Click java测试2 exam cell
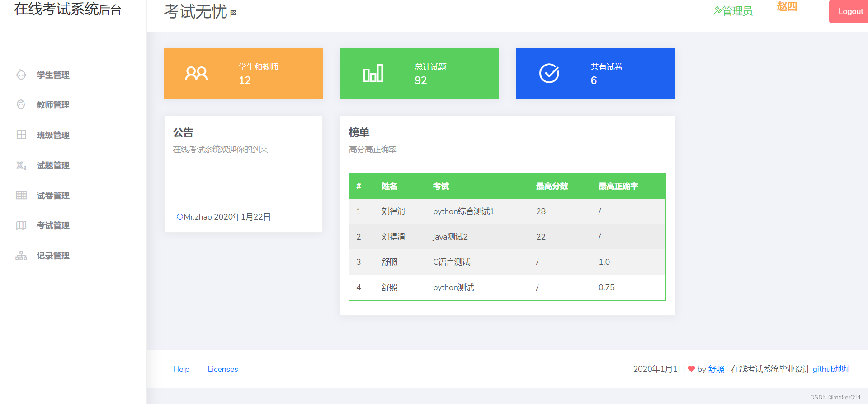Screen dimensions: 868x404 pos(450,237)
